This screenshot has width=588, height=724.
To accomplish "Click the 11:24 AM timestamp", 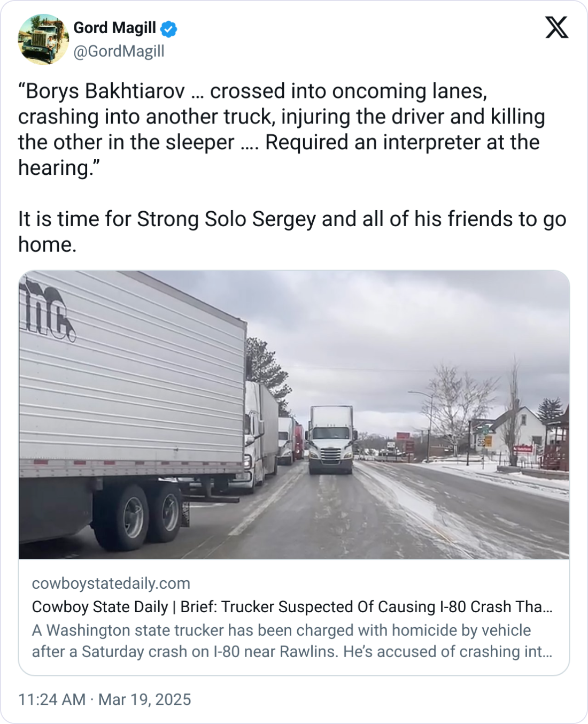I will (x=52, y=699).
